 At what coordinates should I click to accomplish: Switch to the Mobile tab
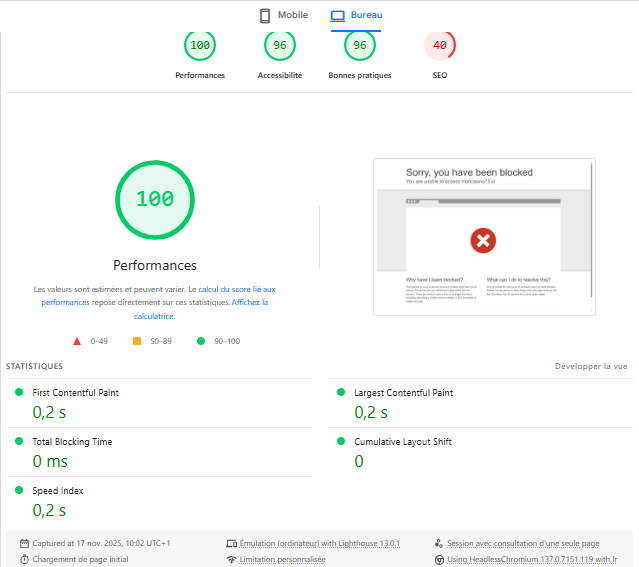[x=283, y=15]
